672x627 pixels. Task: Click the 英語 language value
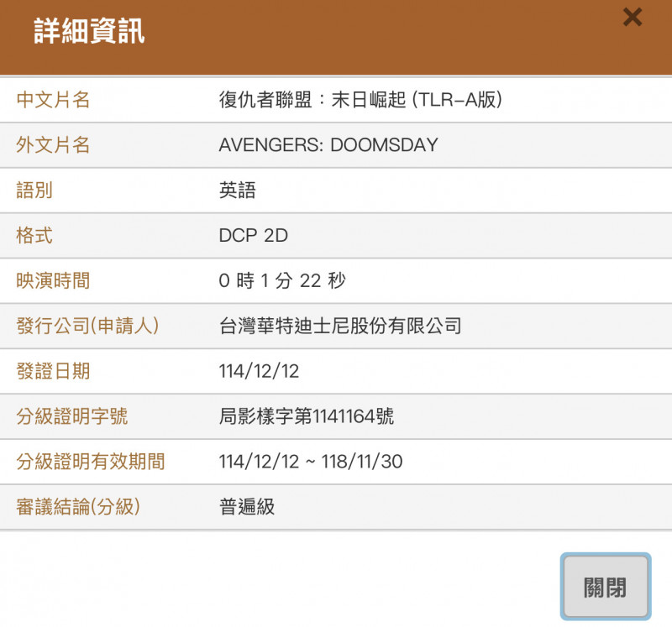(238, 191)
